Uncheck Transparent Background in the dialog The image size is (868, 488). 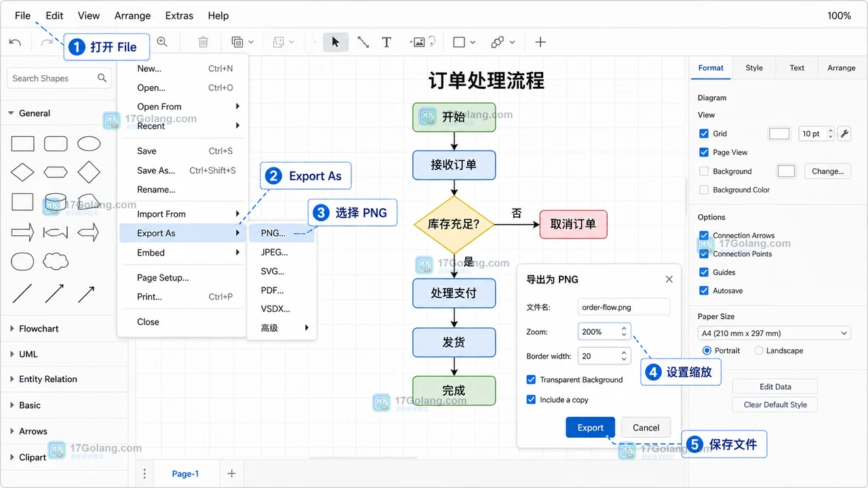click(x=531, y=380)
